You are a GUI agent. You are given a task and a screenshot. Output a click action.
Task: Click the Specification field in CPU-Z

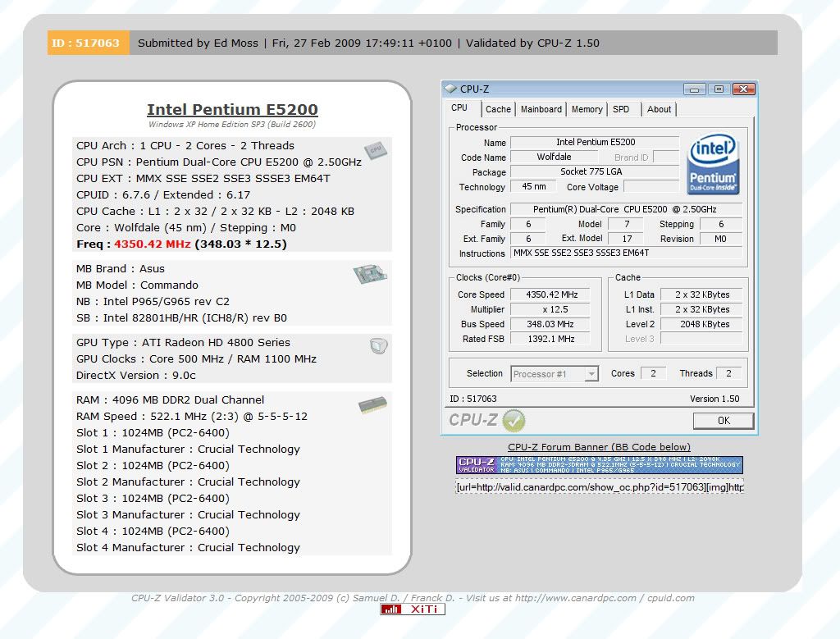[x=626, y=209]
